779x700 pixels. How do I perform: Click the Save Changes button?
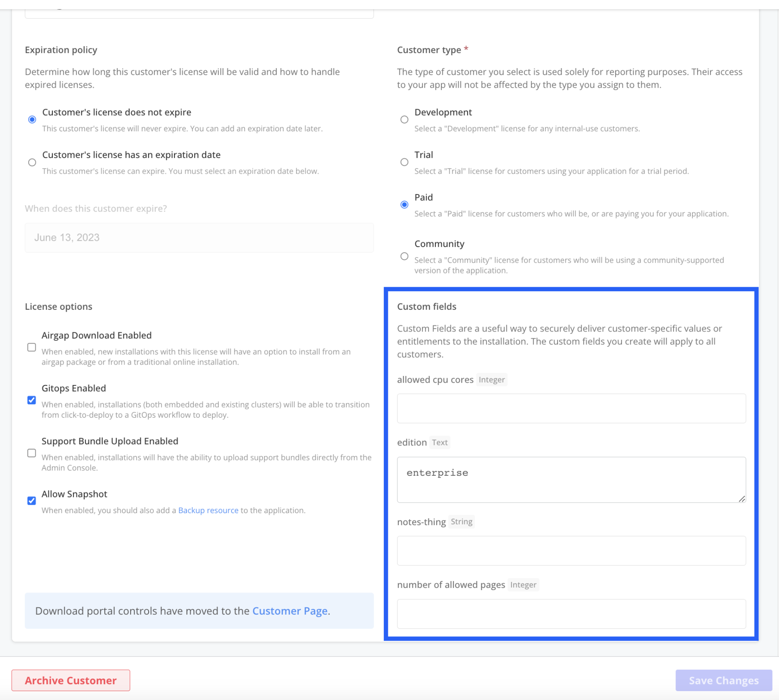pyautogui.click(x=723, y=680)
